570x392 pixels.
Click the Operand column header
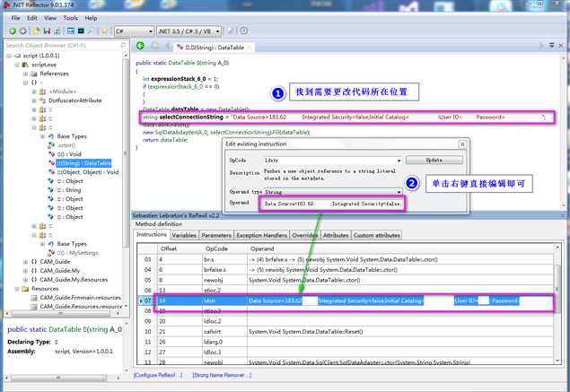pyautogui.click(x=262, y=248)
